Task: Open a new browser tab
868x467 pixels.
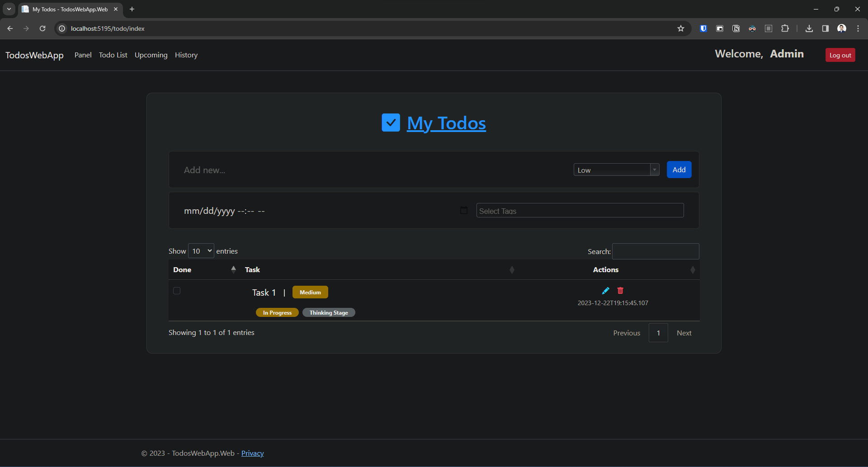Action: point(132,9)
